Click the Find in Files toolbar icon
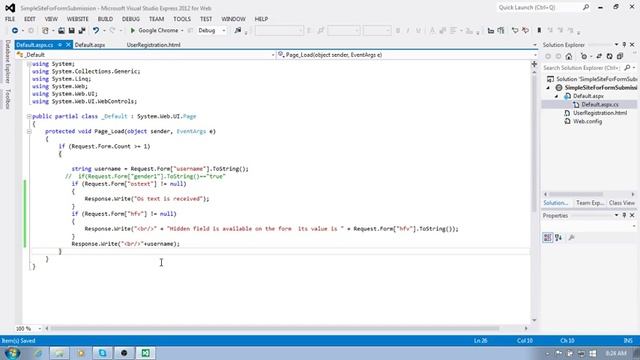Viewport: 640px width, 360px height. point(238,31)
